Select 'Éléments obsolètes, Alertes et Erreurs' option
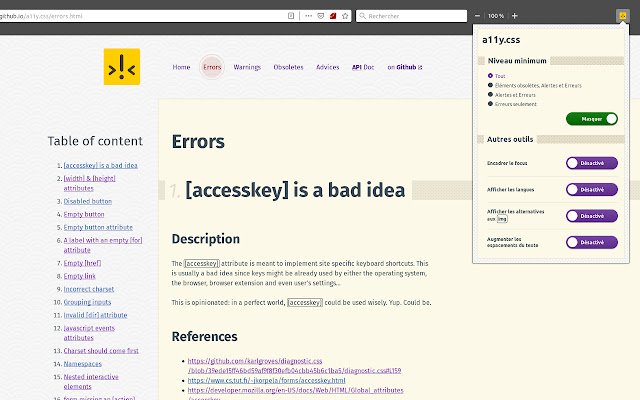Viewport: 640px width, 400px height. (x=535, y=85)
